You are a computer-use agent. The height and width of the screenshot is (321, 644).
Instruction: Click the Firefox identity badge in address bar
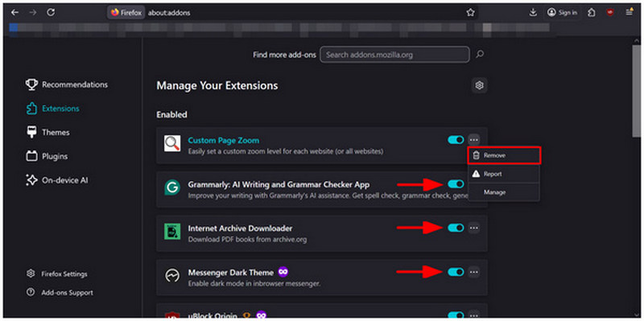coord(126,13)
